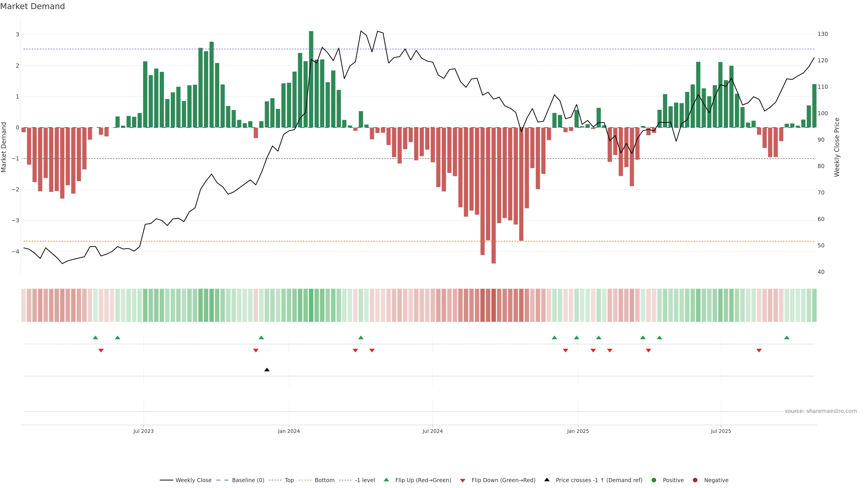Click the Jan 2024 x-axis label
This screenshot has width=868, height=488.
289,432
